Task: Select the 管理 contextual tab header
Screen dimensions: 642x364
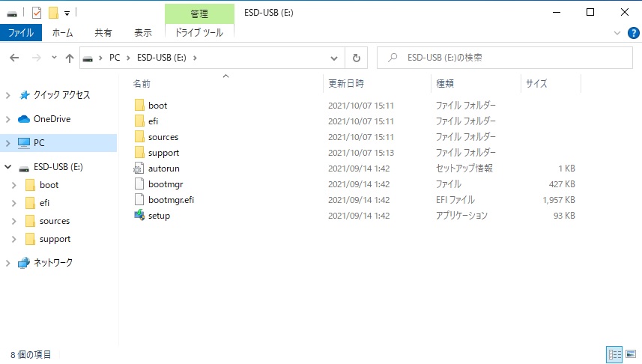Action: [199, 14]
